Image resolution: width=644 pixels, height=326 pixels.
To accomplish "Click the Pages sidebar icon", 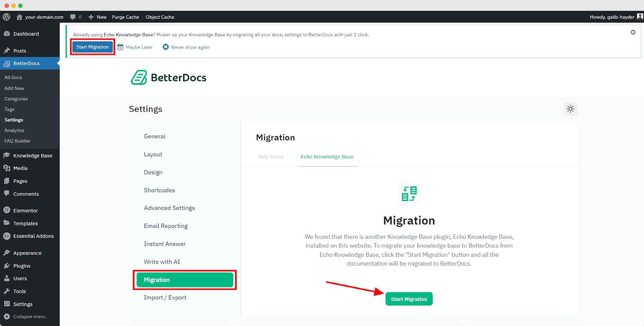I will pos(7,181).
